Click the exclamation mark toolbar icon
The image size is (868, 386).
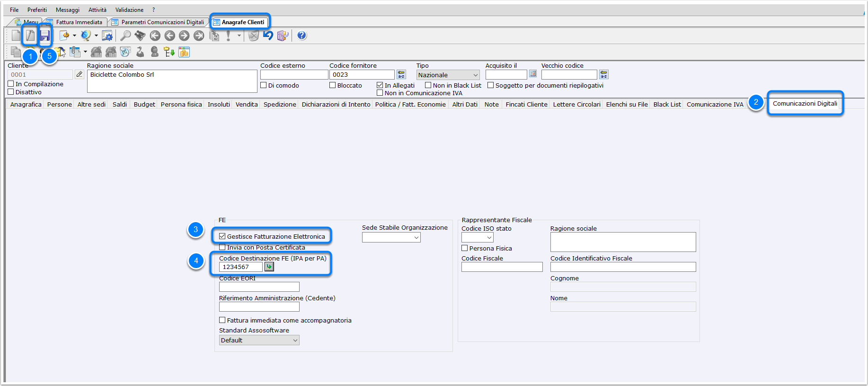coord(229,36)
